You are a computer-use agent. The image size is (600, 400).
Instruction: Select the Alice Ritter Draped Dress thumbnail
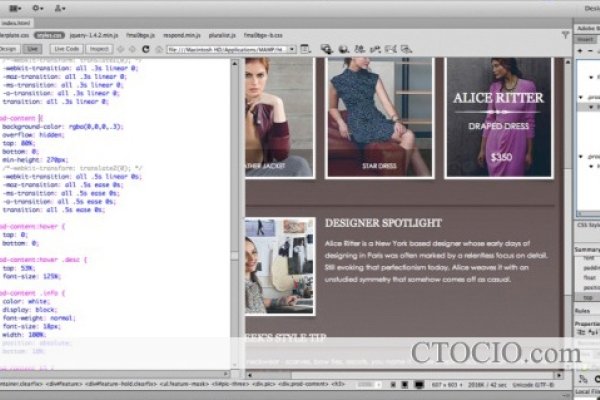[498, 117]
